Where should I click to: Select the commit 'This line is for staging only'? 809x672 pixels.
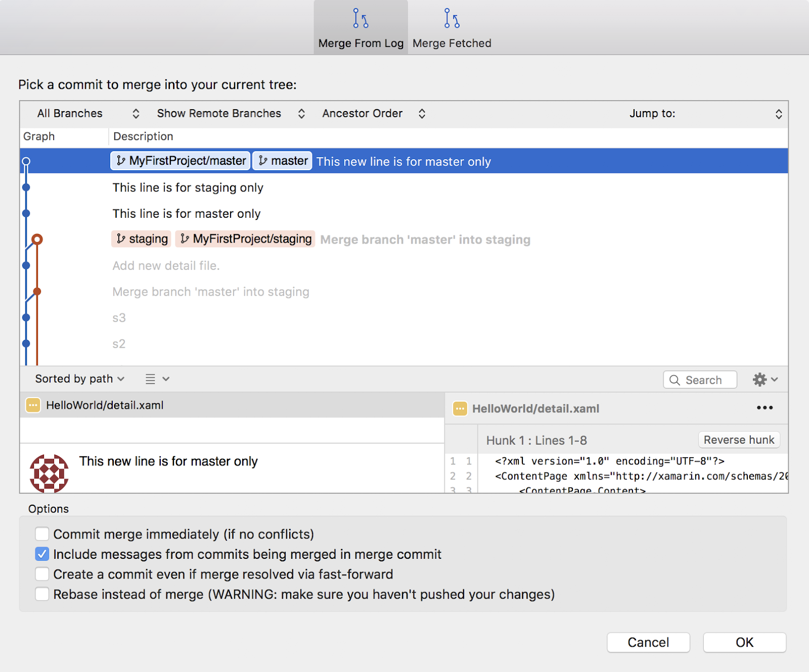coord(188,187)
